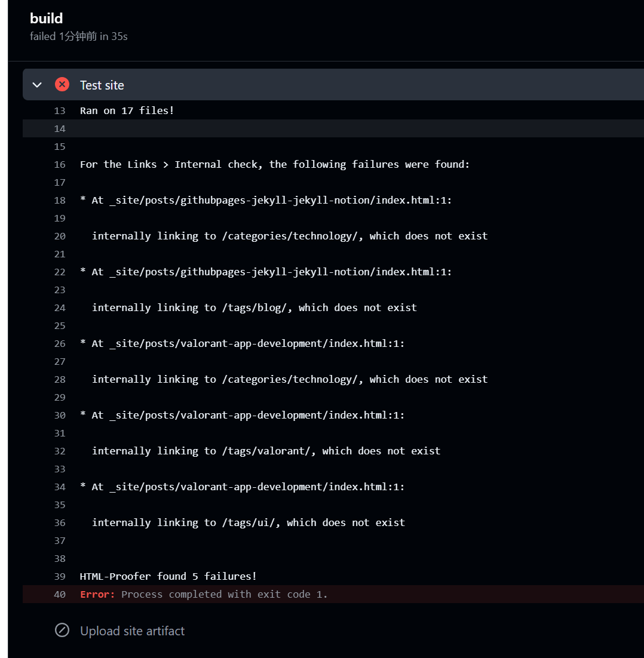Image resolution: width=644 pixels, height=658 pixels.
Task: Click line number 14
Action: click(60, 129)
